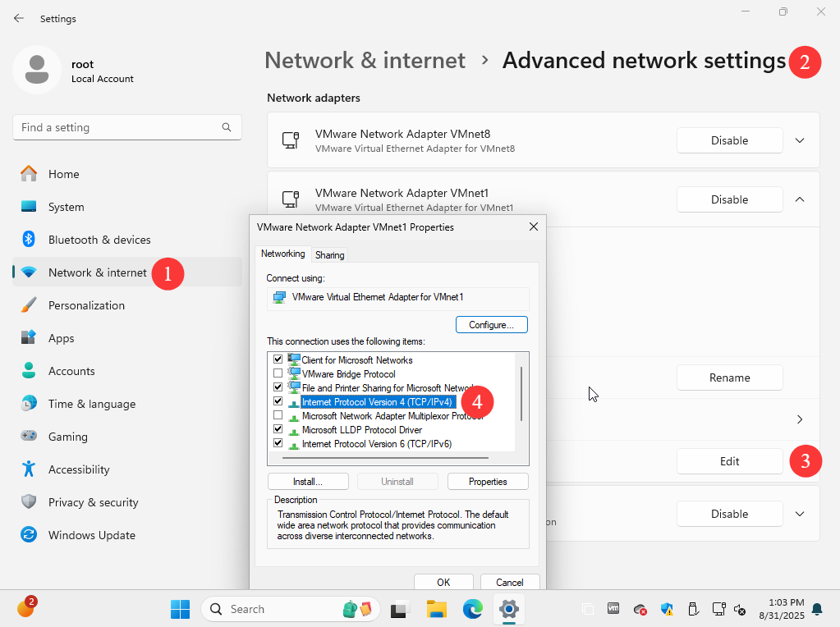Screen dimensions: 840x627
Task: Open Windows Update via its sync icon
Action: [x=29, y=535]
